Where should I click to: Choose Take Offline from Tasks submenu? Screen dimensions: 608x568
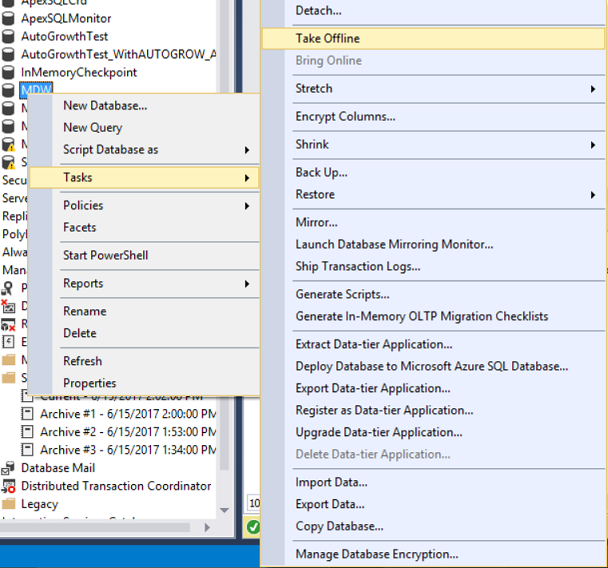point(327,38)
